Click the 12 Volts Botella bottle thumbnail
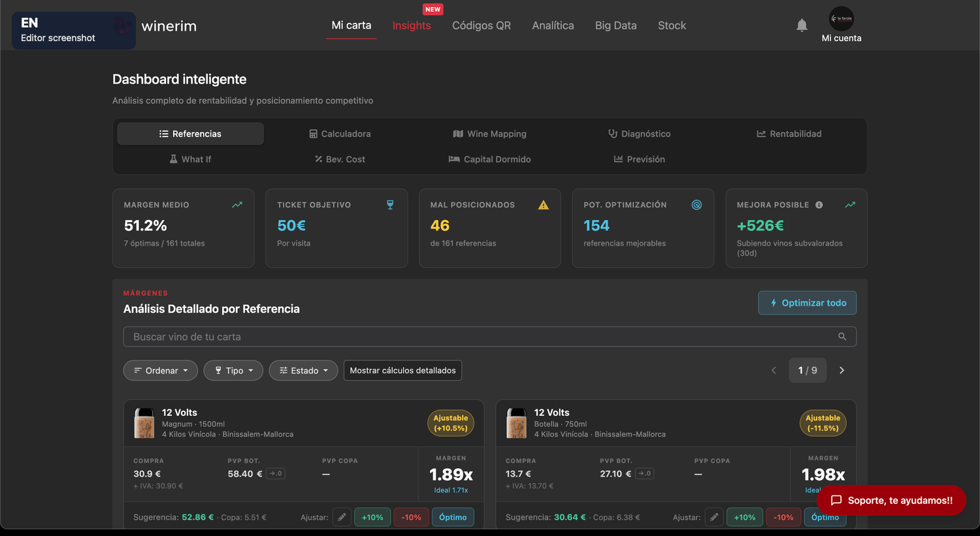The image size is (980, 536). click(x=516, y=423)
